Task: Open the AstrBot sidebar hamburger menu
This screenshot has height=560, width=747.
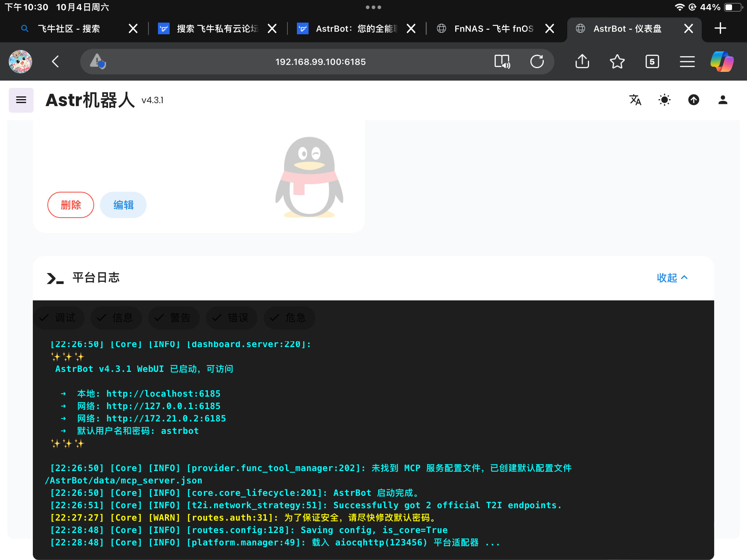Action: [x=21, y=100]
